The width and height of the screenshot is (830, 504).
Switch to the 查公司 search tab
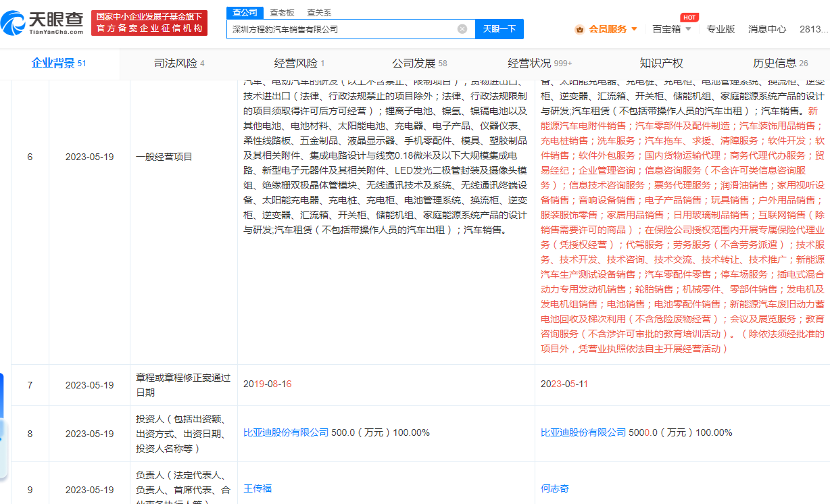245,12
